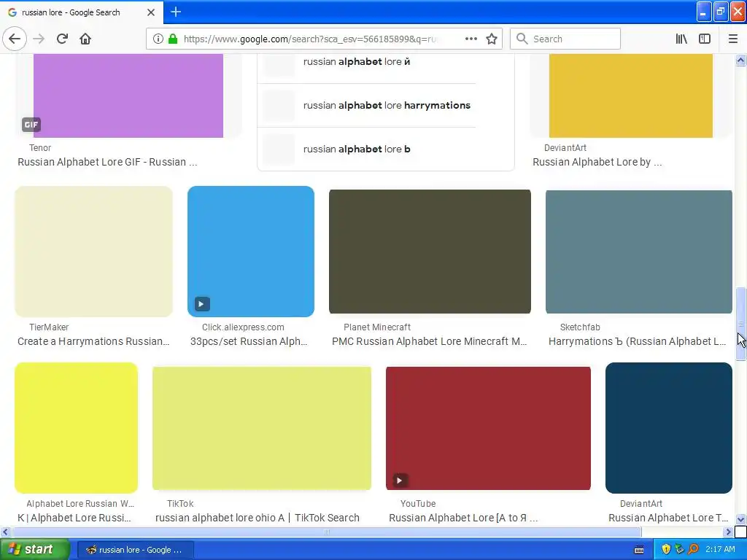Open the navy DeviantArt thumbnail
Screen dimensions: 747x560
(x=669, y=427)
